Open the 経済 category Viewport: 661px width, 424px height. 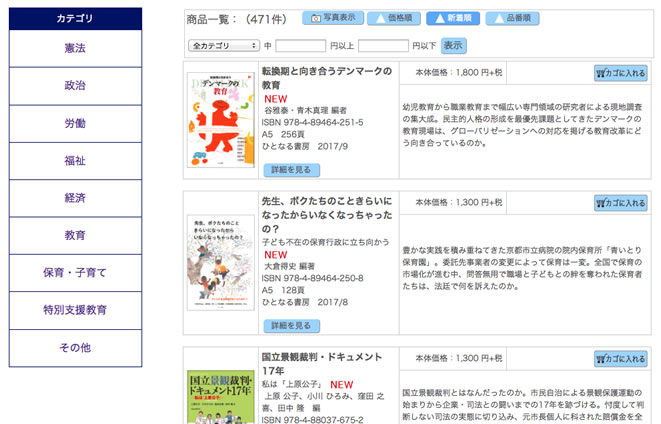click(x=75, y=198)
